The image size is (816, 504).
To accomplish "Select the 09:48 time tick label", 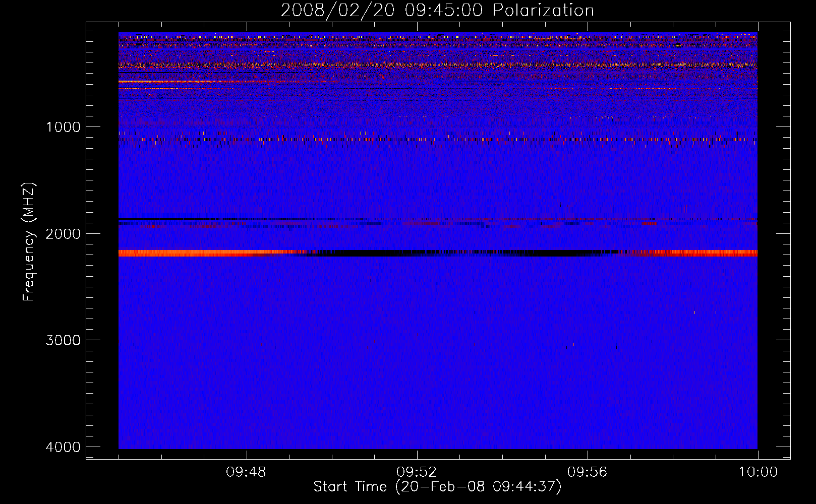I will 246,472.
